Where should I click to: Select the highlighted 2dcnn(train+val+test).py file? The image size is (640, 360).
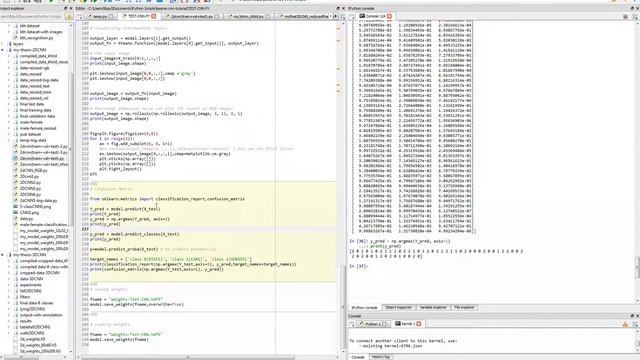click(42, 158)
